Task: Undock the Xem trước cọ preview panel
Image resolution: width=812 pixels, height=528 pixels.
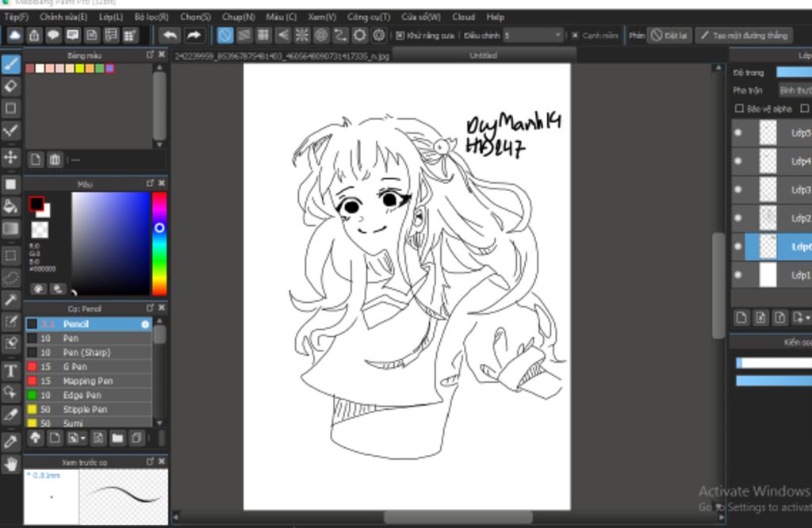Action: click(150, 461)
